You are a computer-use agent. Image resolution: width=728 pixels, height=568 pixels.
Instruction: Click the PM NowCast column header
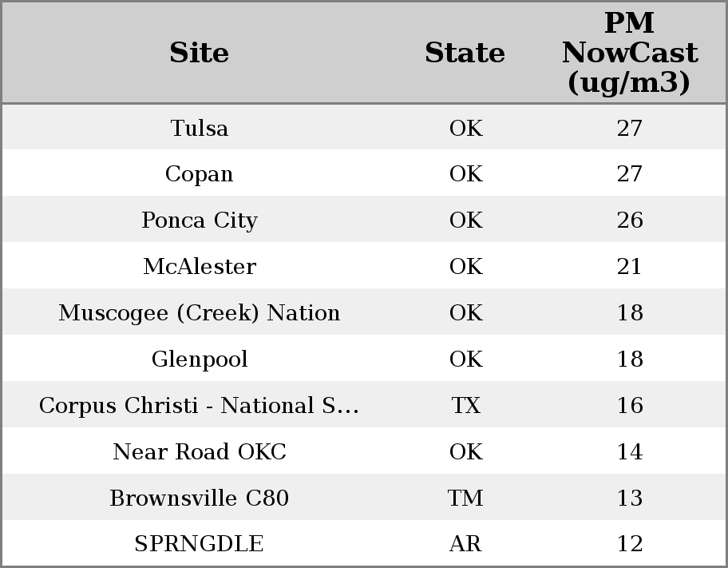pyautogui.click(x=629, y=53)
